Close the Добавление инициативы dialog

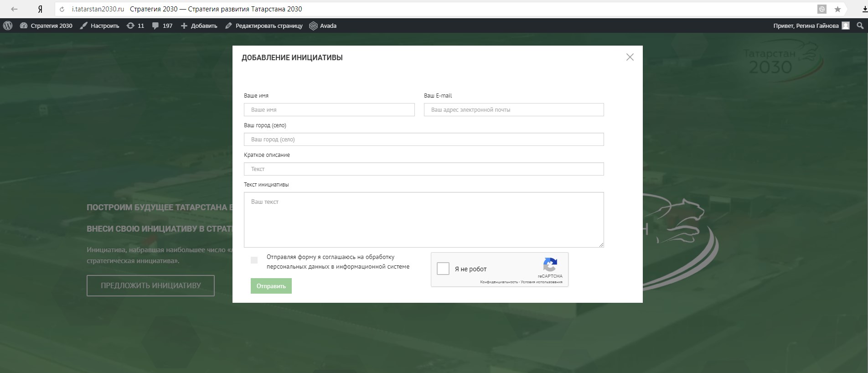click(630, 57)
